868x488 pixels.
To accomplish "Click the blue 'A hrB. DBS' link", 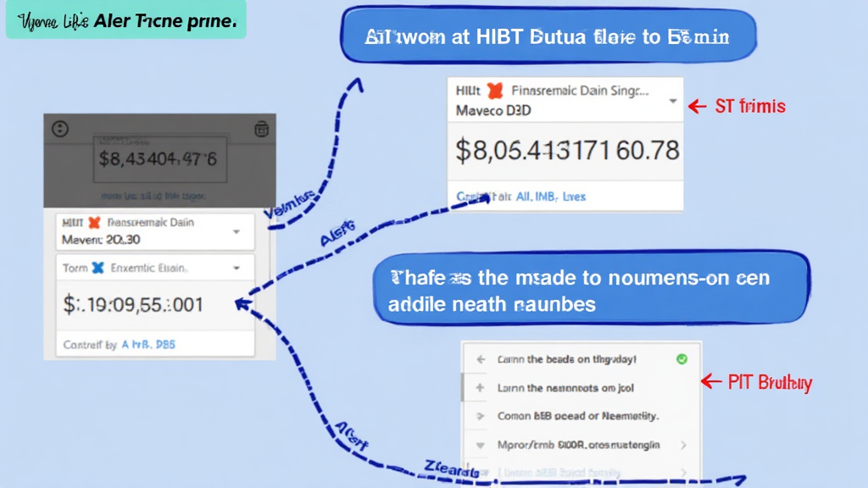I will [148, 345].
